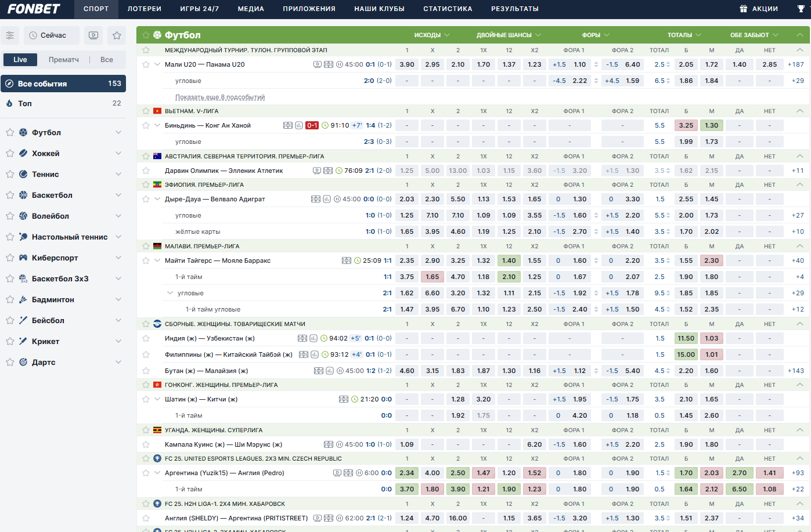Screen dimensions: 811x532
Task: Collapse sub-events of Майти Тайгерс — Мояле Барракс
Action: coord(157,260)
